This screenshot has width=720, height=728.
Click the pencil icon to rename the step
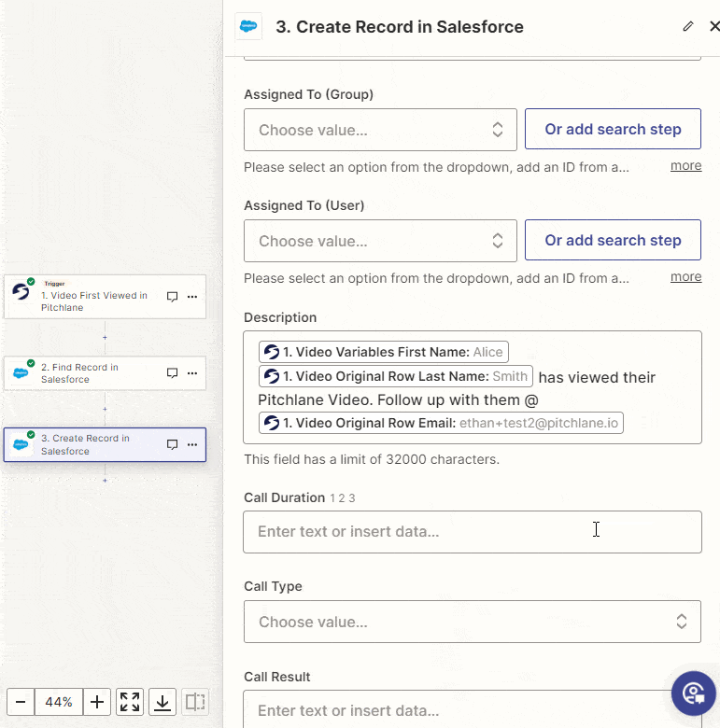tap(688, 26)
